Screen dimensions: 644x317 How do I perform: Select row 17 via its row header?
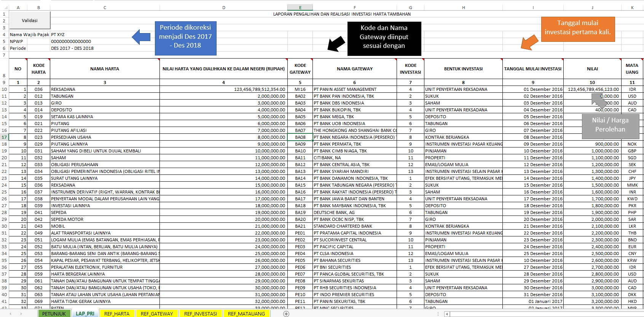tap(4, 137)
